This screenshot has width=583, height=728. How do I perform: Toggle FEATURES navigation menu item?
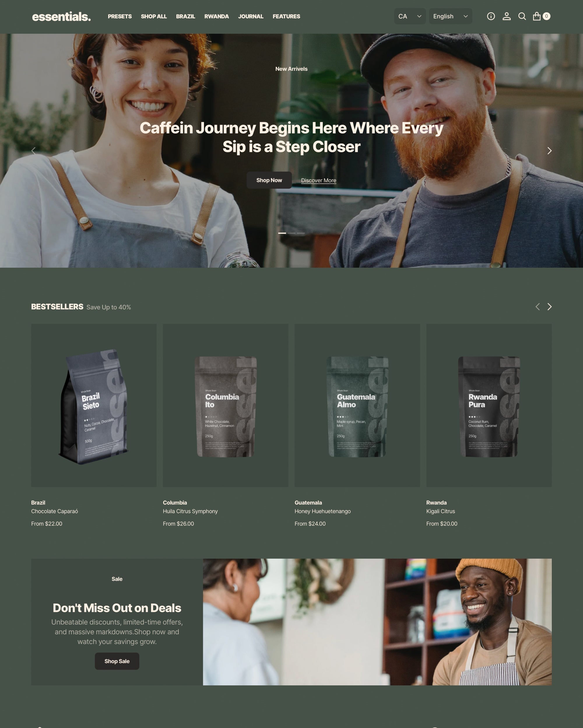point(286,16)
